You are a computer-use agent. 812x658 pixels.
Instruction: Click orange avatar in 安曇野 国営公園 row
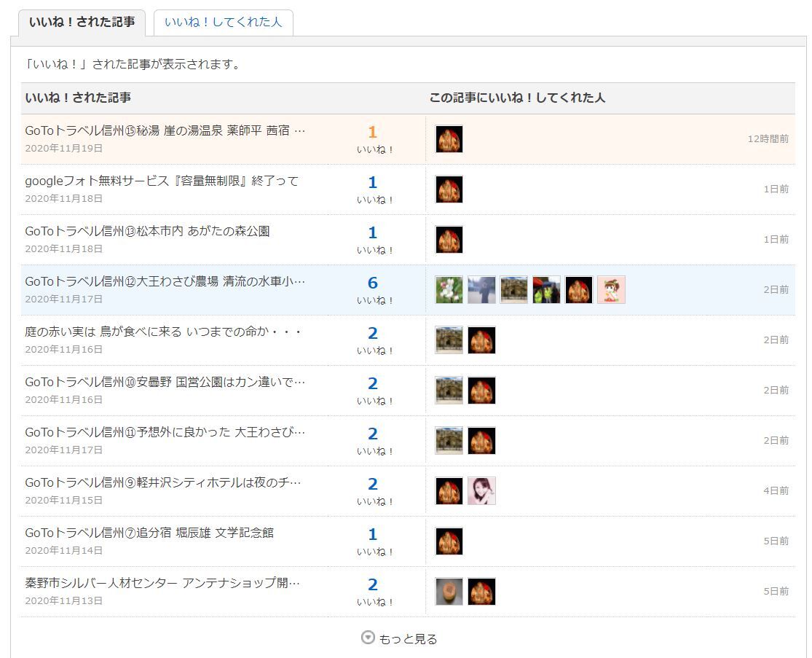[x=481, y=390]
